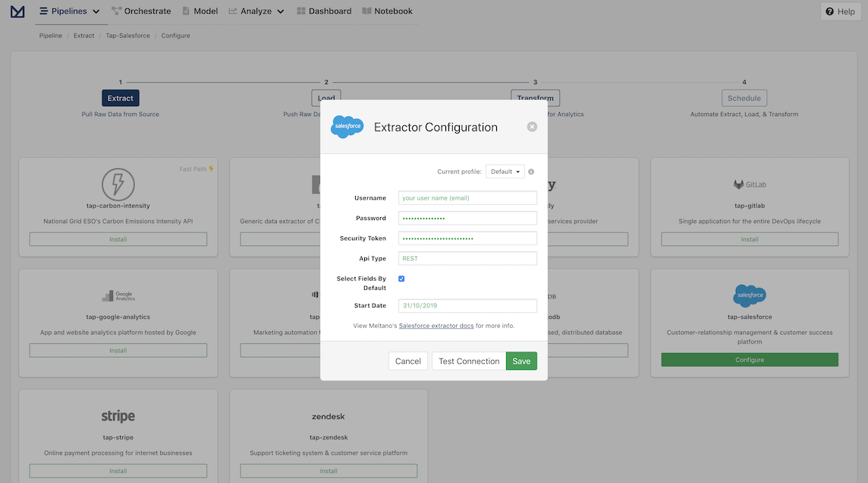Click the tap-salesforce card cloud logo
The height and width of the screenshot is (483, 868).
coord(750,295)
